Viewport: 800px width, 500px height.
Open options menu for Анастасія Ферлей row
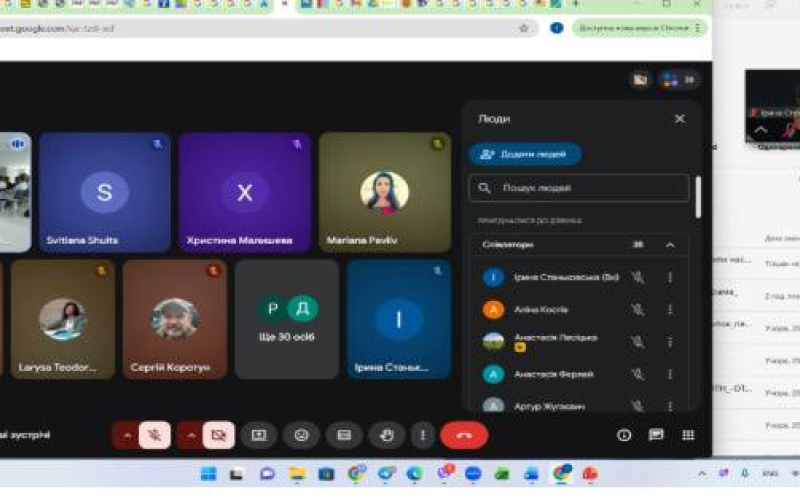[670, 374]
